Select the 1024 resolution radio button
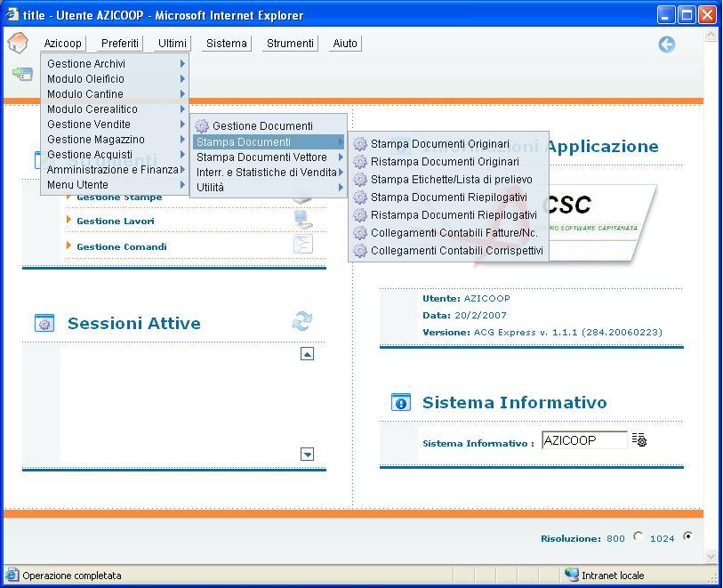 point(687,536)
